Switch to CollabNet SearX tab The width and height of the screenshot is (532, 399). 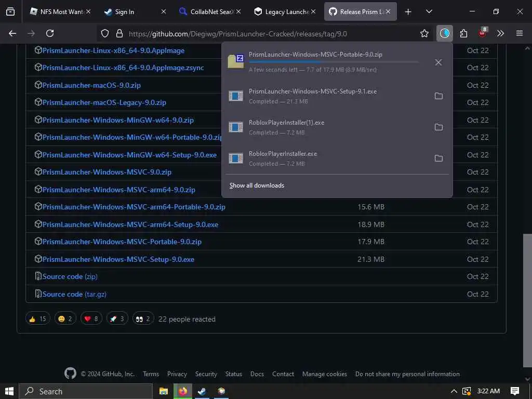tap(209, 11)
